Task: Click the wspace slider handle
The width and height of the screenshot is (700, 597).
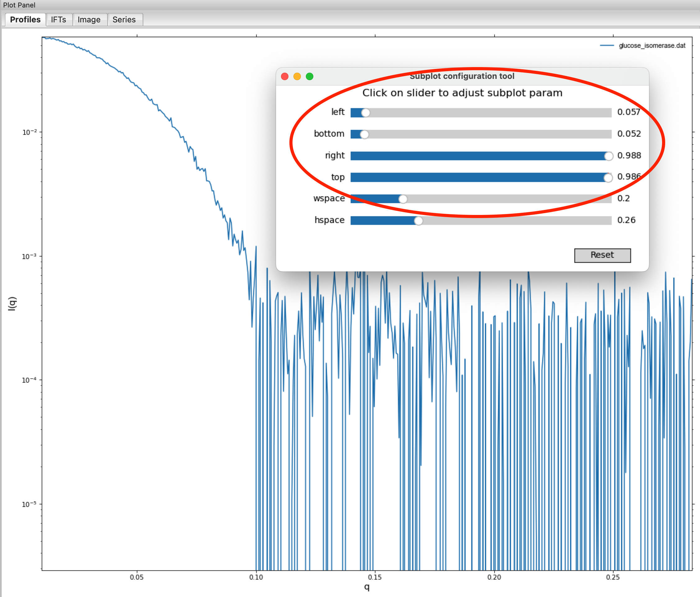Action: pyautogui.click(x=403, y=199)
